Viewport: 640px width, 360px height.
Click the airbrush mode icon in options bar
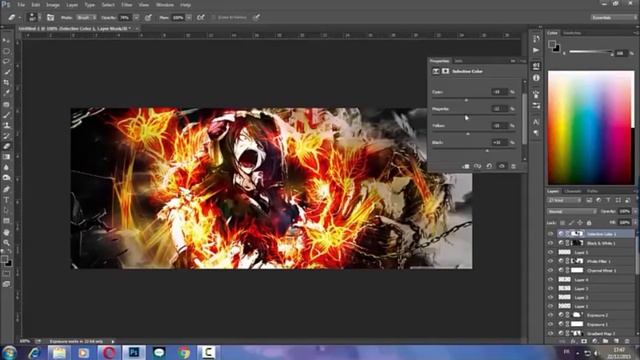coord(201,18)
